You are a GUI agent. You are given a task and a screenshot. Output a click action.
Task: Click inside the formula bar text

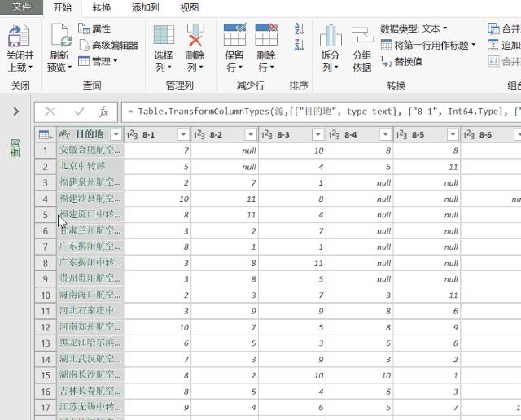click(x=321, y=112)
